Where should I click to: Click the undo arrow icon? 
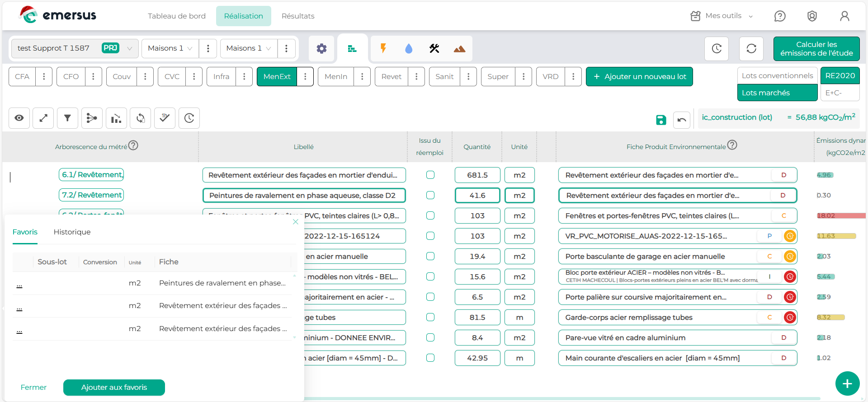point(682,120)
